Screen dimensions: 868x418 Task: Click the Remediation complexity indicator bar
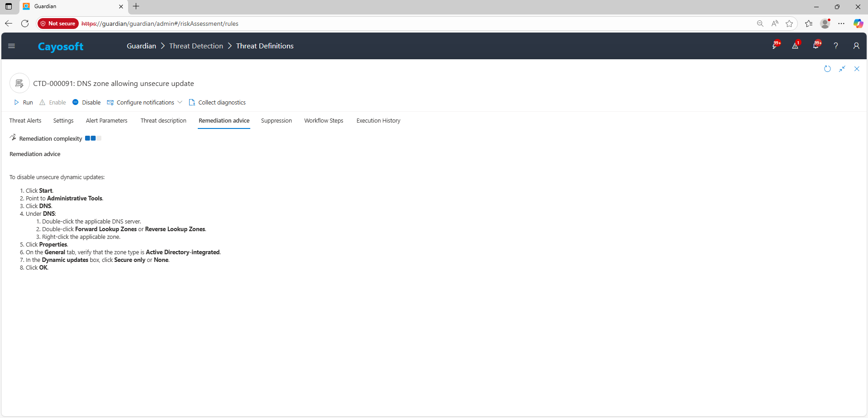pyautogui.click(x=93, y=138)
